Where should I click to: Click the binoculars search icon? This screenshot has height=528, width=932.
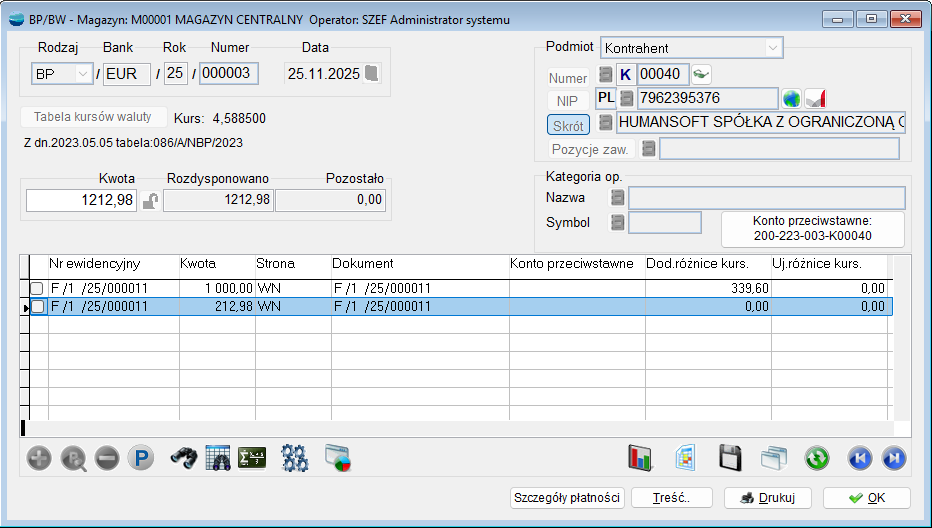coord(181,458)
